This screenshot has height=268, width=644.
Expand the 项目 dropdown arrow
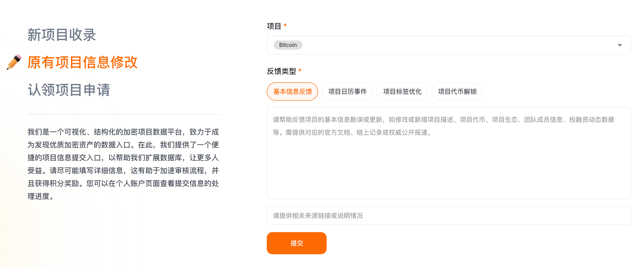click(620, 45)
